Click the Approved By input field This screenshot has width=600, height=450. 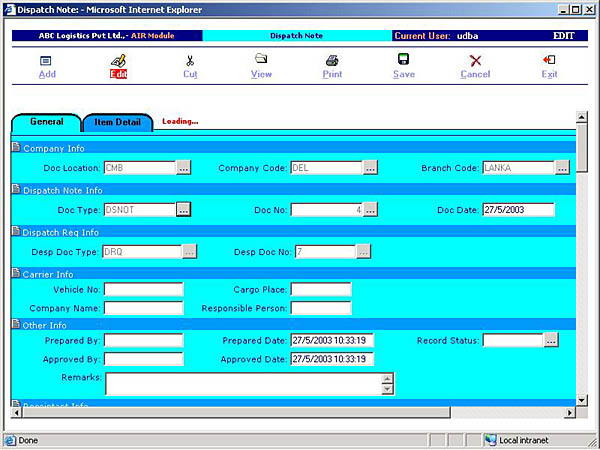144,359
